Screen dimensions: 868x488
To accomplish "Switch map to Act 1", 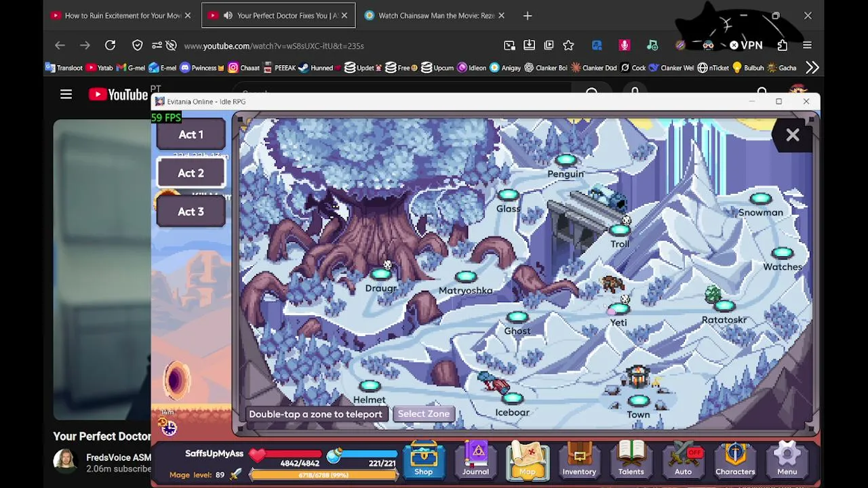I will coord(191,134).
